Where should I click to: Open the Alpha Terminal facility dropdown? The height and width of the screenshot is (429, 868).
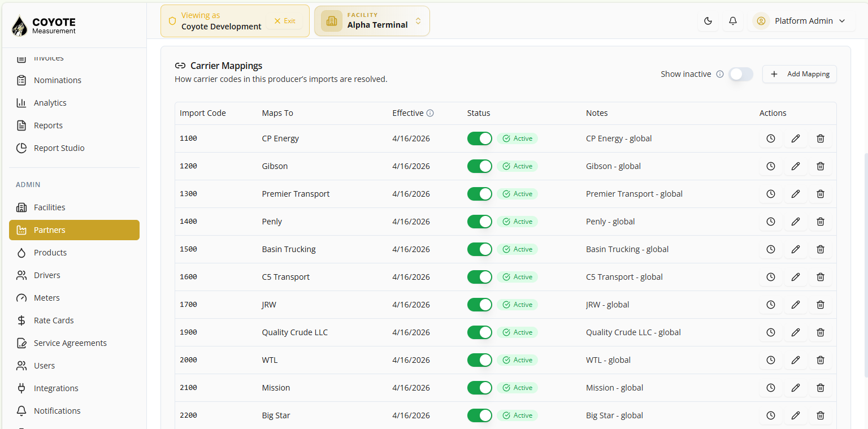(372, 21)
